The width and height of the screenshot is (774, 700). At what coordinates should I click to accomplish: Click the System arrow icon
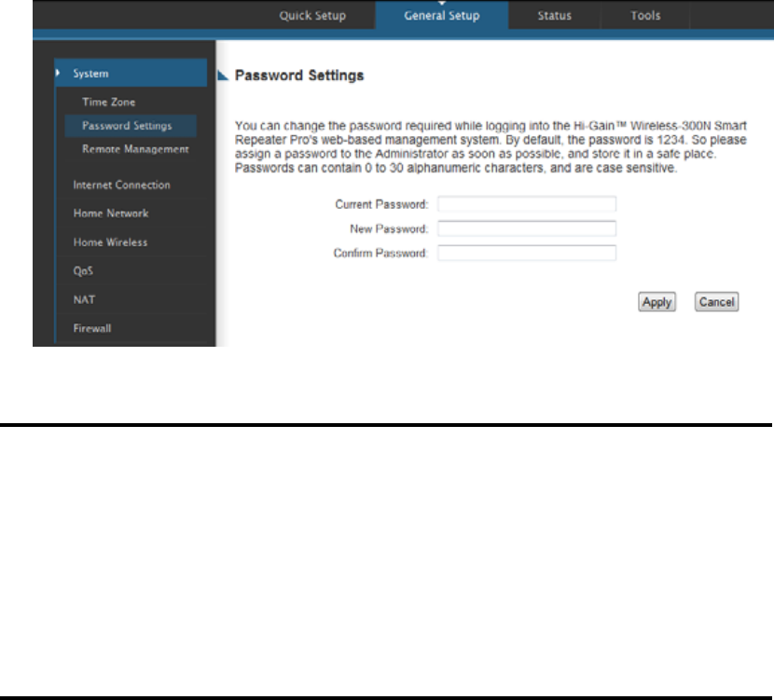point(58,73)
